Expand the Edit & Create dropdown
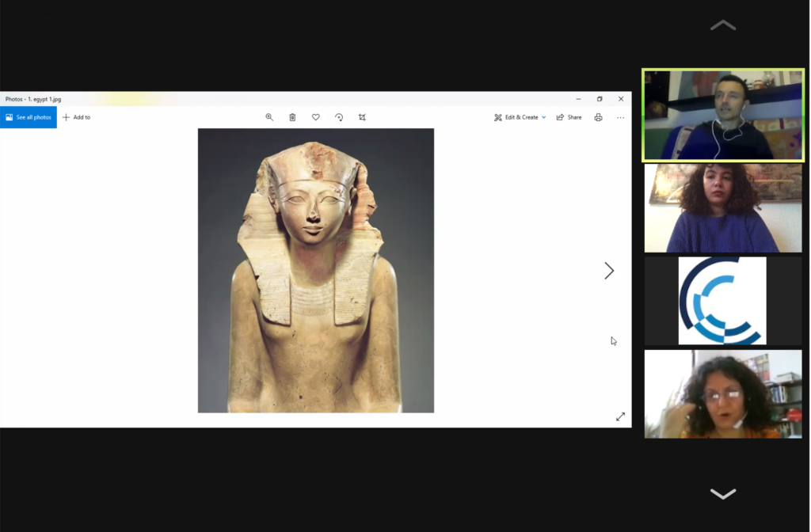This screenshot has height=532, width=811. point(520,117)
